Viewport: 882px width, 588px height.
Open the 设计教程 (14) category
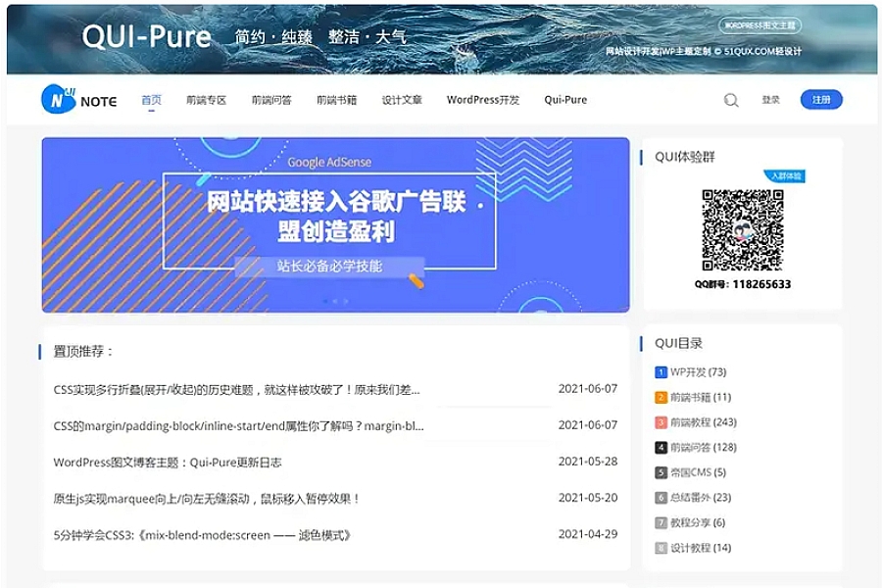pyautogui.click(x=693, y=548)
